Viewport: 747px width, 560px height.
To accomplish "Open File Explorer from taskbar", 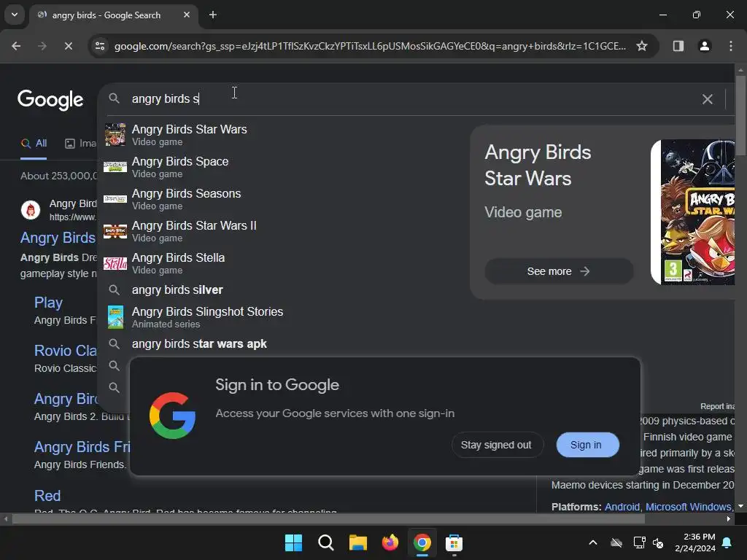I will [357, 542].
